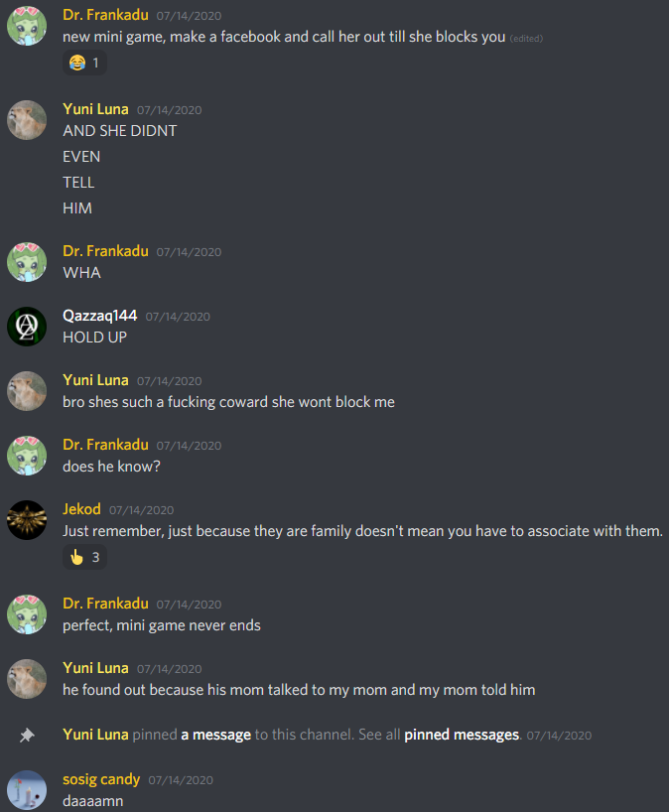
Task: Jump to "a message" in the pin notice
Action: 216,735
